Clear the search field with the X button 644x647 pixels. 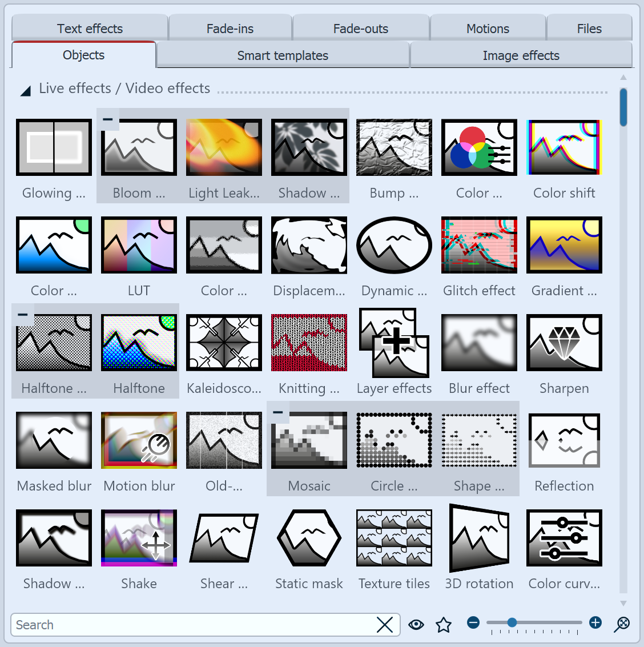tap(385, 625)
